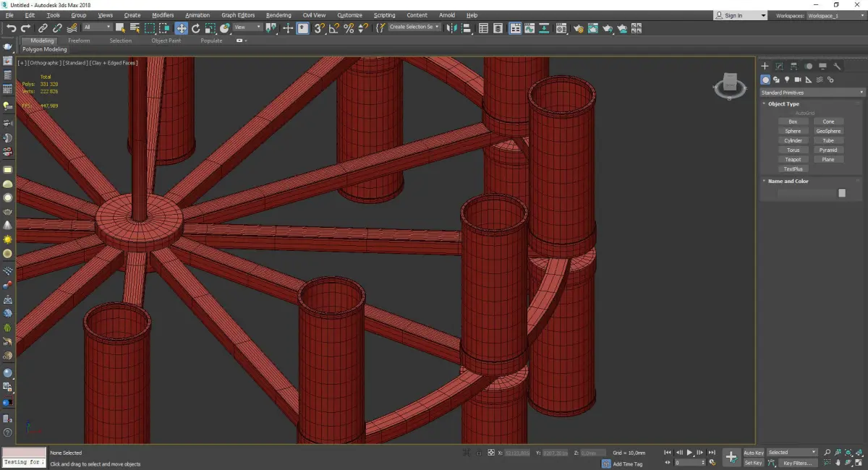Activate the Select and Scale tool

coord(210,28)
